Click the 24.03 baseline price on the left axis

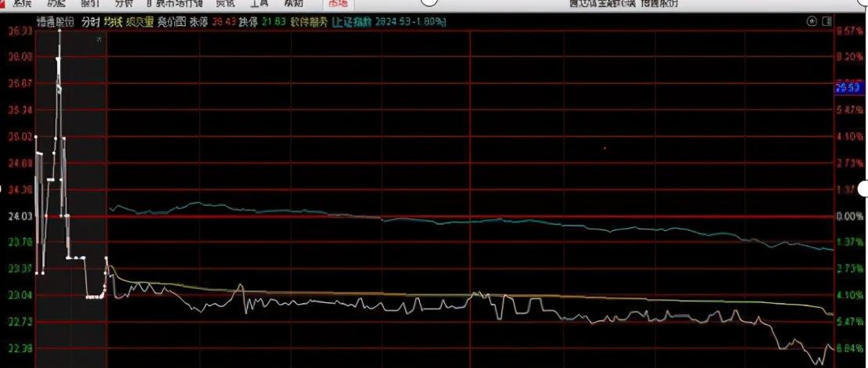click(x=20, y=216)
